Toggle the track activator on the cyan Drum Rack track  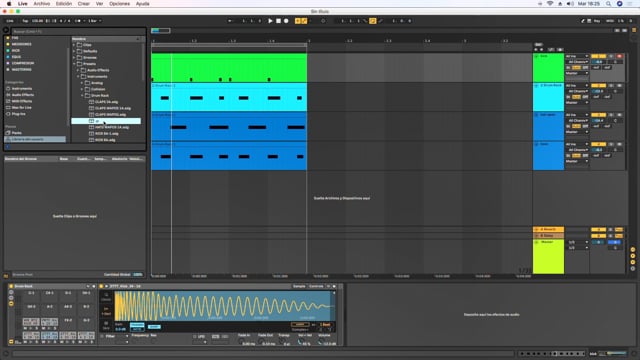pyautogui.click(x=598, y=85)
